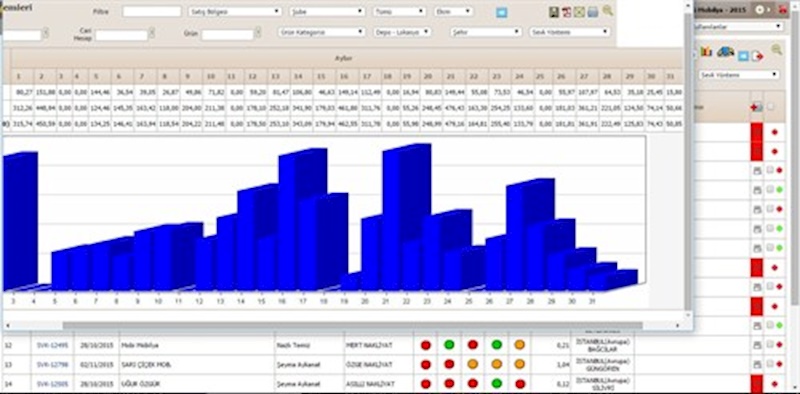This screenshot has width=800, height=394.
Task: Toggle checkbox on the SARI ÇİÇEK MOB. row
Action: 770,364
